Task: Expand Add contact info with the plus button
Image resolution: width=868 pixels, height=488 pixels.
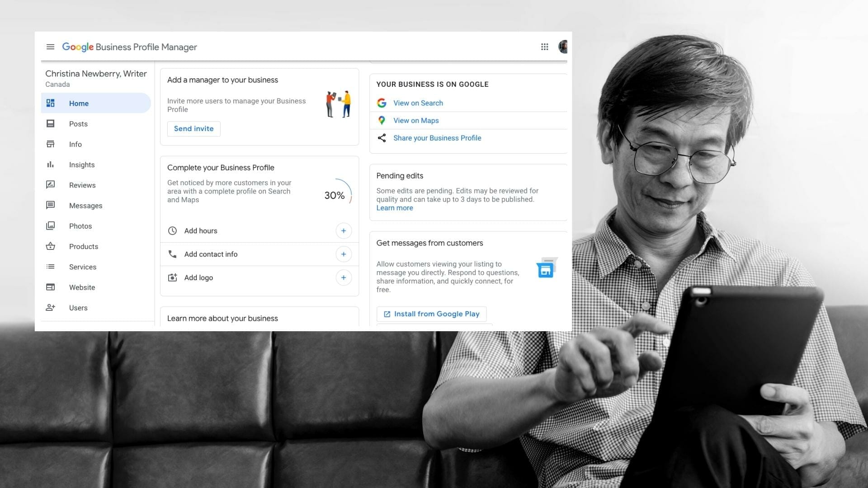Action: pos(344,254)
